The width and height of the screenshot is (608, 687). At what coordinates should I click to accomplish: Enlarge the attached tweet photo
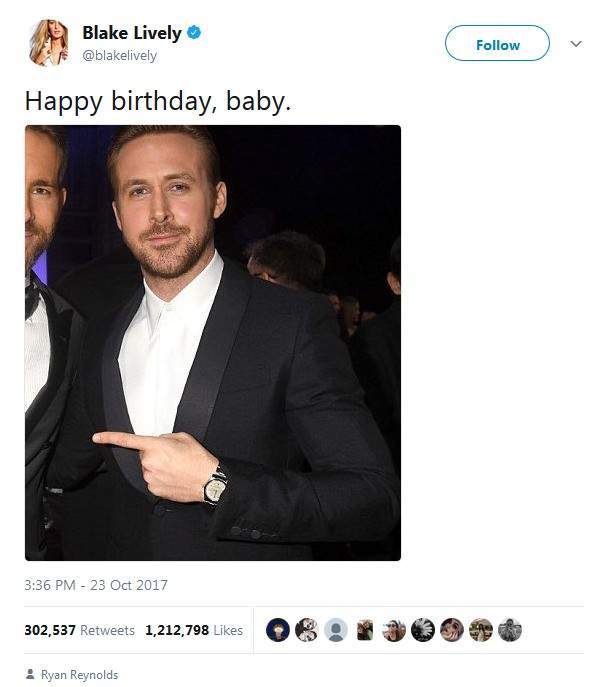pos(213,342)
